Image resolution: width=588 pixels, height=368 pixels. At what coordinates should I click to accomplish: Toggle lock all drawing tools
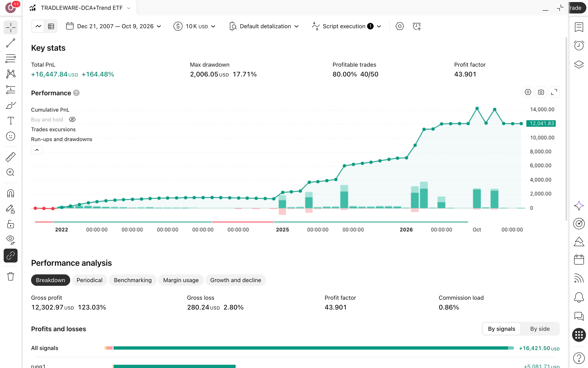click(x=11, y=224)
